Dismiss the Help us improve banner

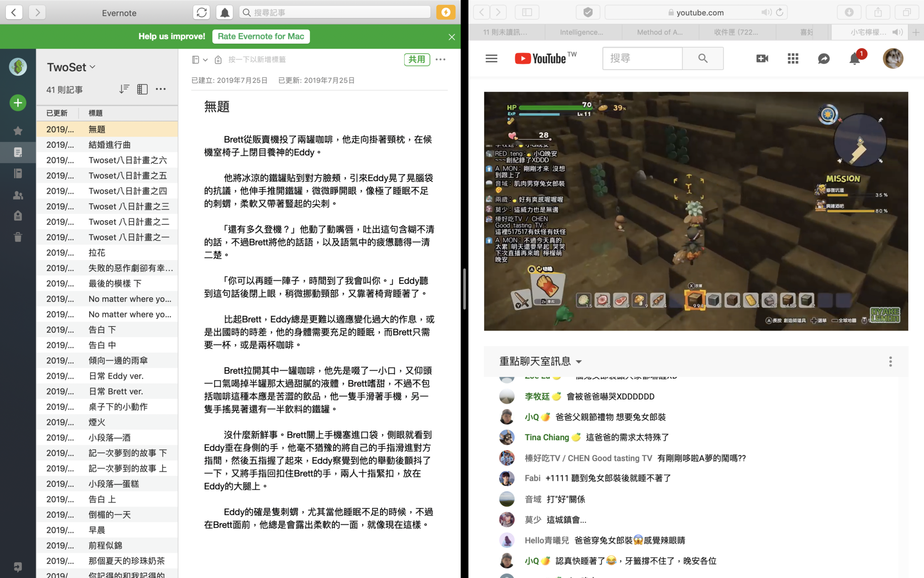click(x=452, y=37)
